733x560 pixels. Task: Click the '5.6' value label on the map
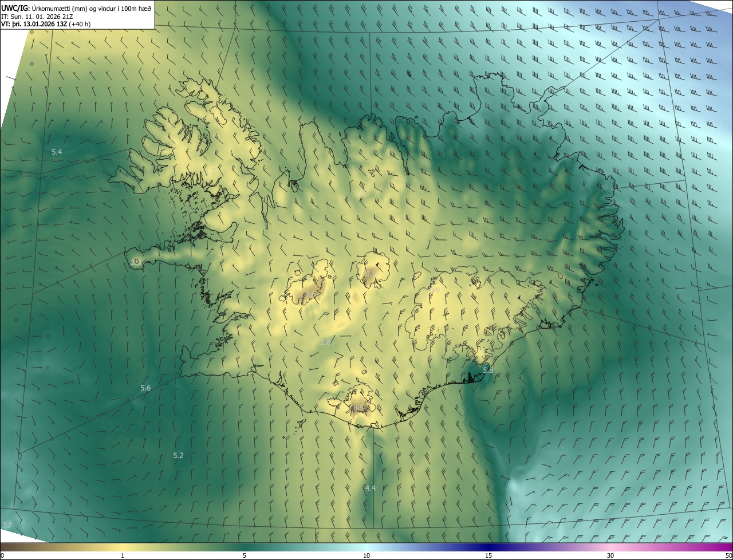tap(145, 388)
